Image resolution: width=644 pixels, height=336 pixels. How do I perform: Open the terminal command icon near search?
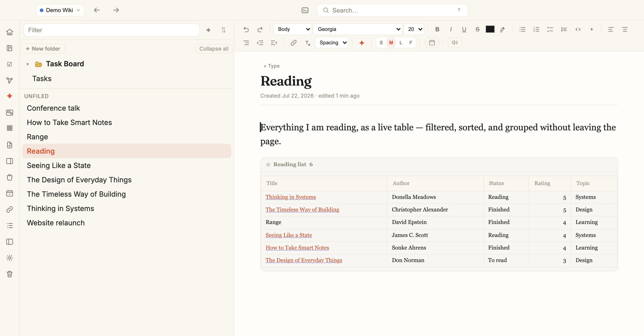coord(305,10)
